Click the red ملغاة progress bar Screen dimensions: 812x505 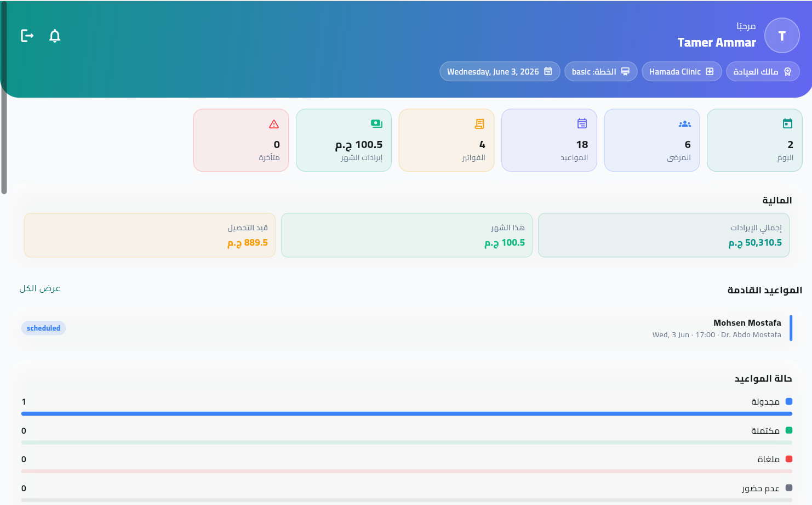click(407, 471)
